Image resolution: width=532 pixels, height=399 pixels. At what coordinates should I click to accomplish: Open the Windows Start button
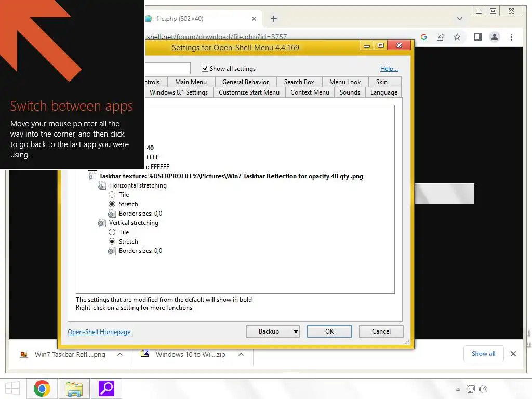pos(12,389)
